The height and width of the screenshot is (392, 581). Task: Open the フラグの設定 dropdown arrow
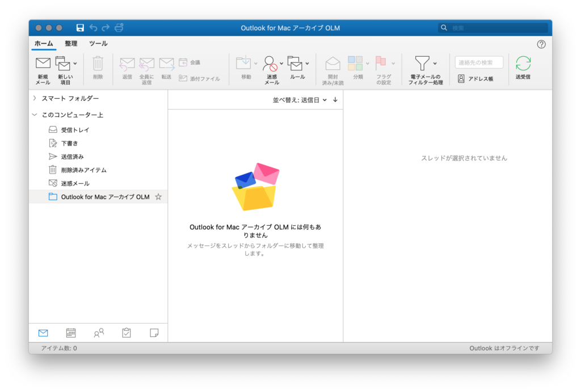[x=393, y=64]
